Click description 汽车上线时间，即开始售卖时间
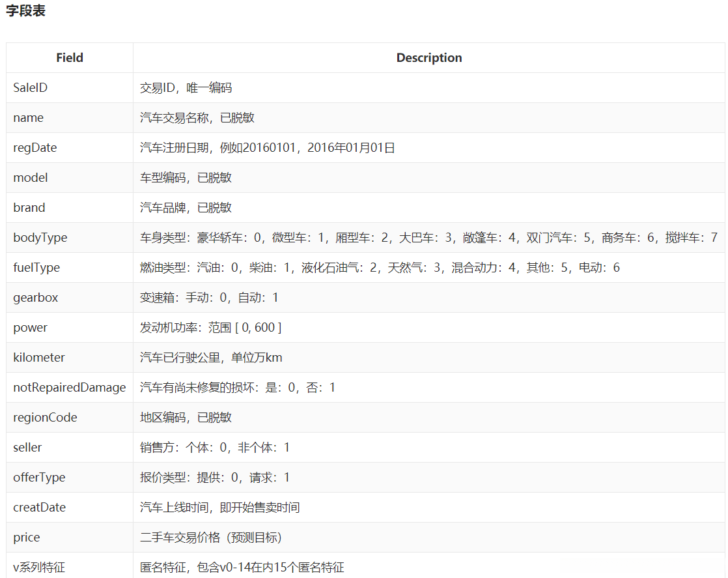Screen dimensions: 728x578 [x=220, y=508]
